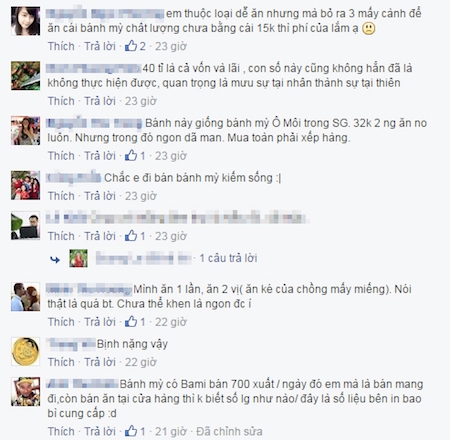Click the thumbs-up icon on the 15k bánh mỳ comment

point(131,46)
